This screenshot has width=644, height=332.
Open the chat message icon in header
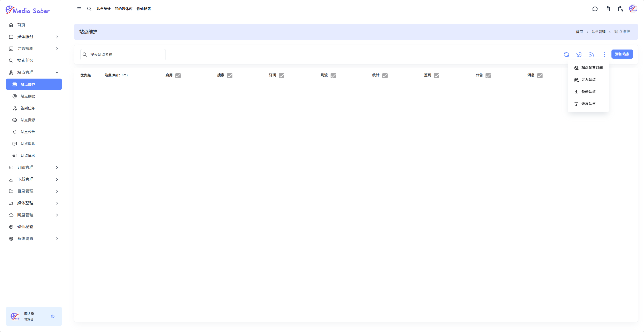pyautogui.click(x=595, y=9)
